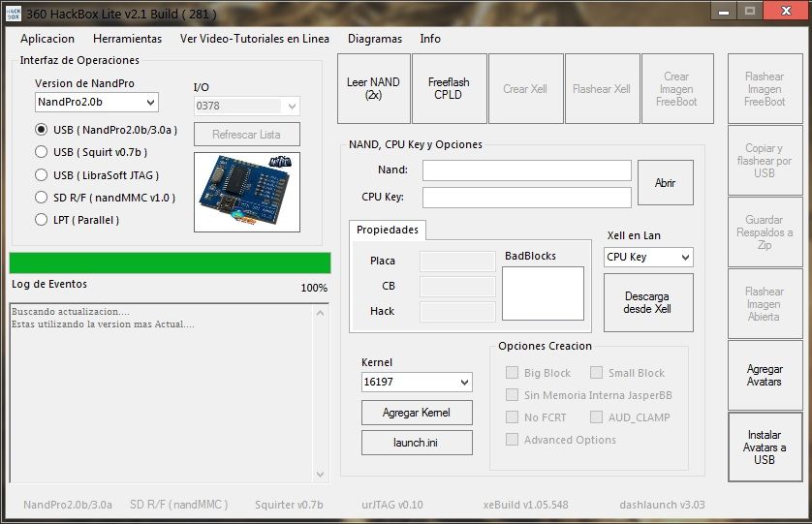Viewport: 812px width, 524px height.
Task: Click the event log scroll up arrow
Action: click(x=320, y=313)
